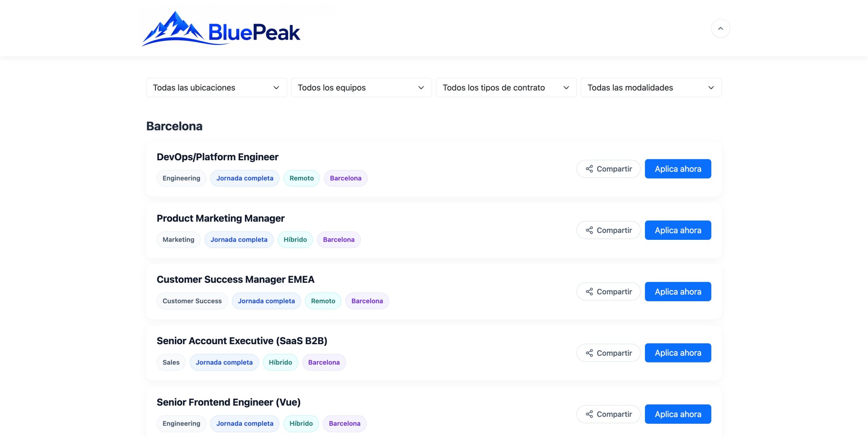
Task: Collapse the header with the chevron-up button
Action: pyautogui.click(x=721, y=28)
